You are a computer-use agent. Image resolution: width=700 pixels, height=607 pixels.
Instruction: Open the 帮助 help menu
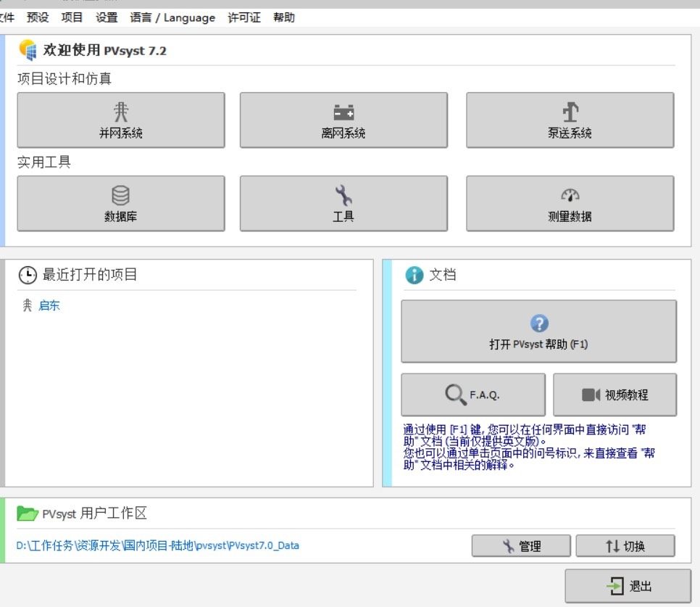click(x=284, y=17)
